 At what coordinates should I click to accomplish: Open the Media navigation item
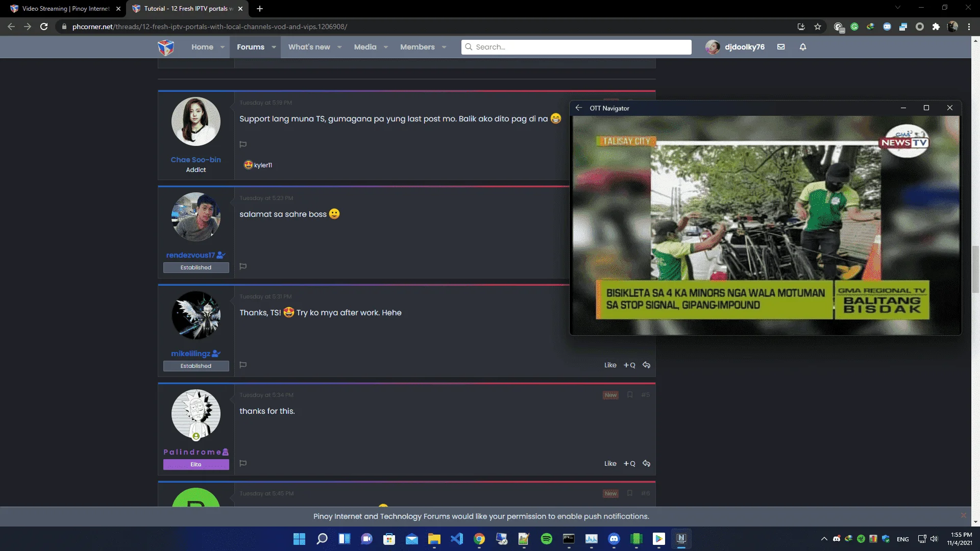click(x=365, y=47)
